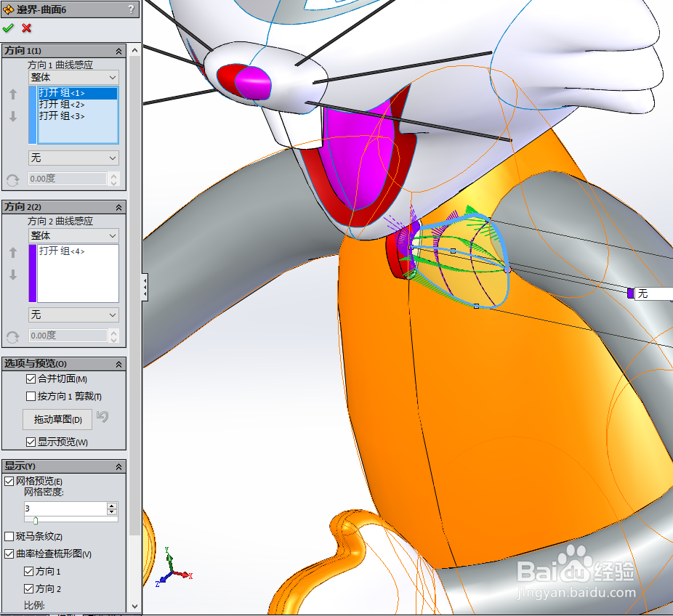Collapse the 显示 section

(x=119, y=466)
